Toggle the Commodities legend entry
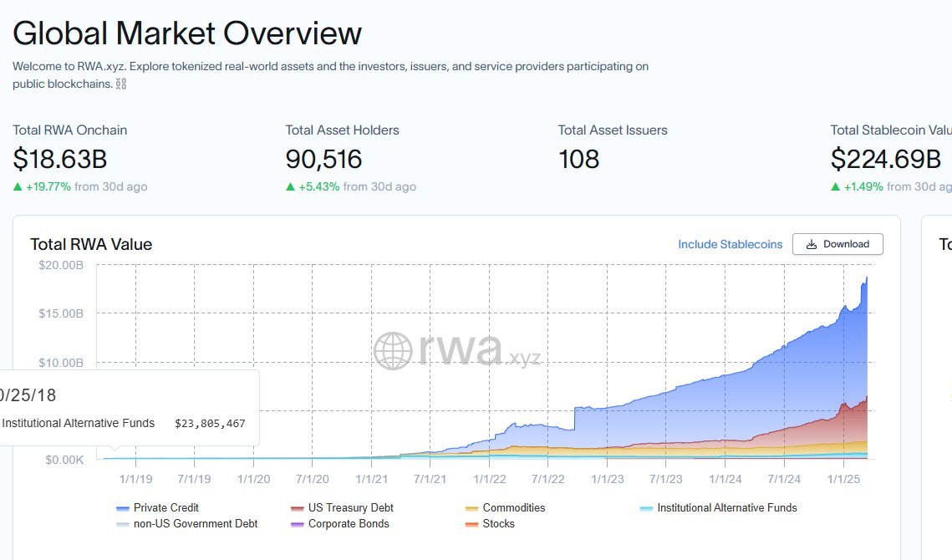952x560 pixels. (505, 508)
